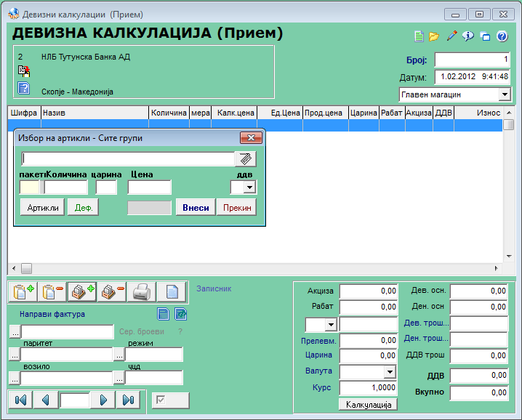Click the ellipsis button for режим field

point(119,355)
